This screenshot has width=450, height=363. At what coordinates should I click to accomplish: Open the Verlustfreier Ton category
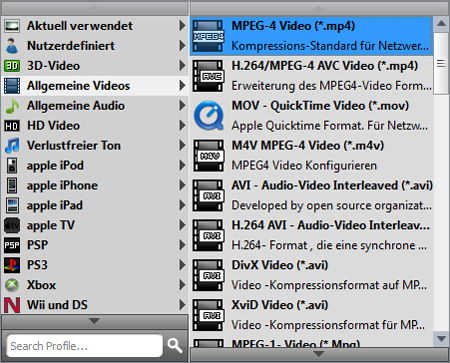tap(95, 146)
